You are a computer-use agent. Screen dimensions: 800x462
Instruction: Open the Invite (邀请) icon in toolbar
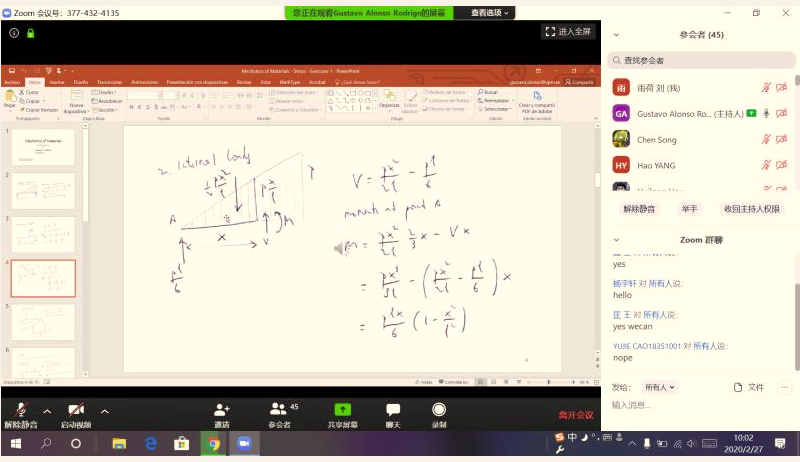tap(221, 410)
